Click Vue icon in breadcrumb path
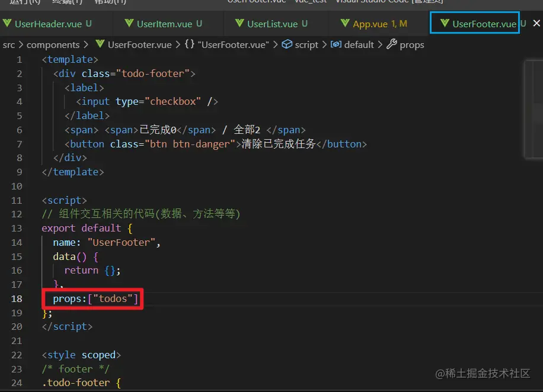The height and width of the screenshot is (392, 543). (100, 44)
